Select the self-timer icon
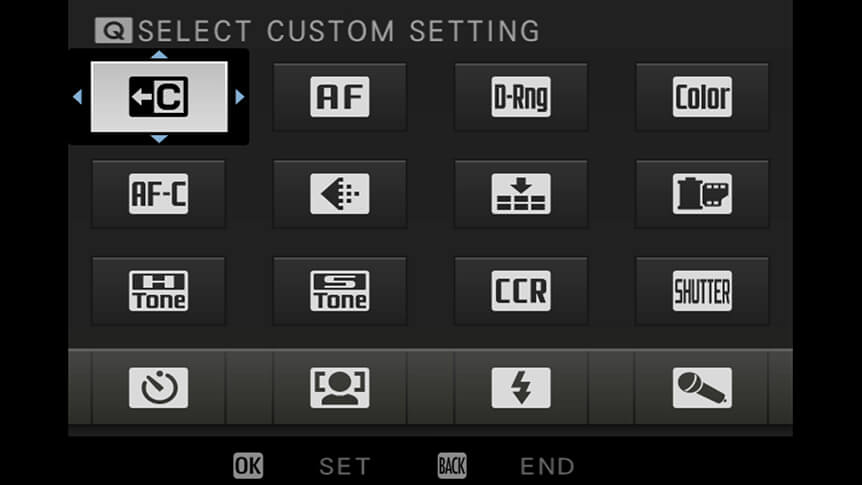 coord(158,388)
